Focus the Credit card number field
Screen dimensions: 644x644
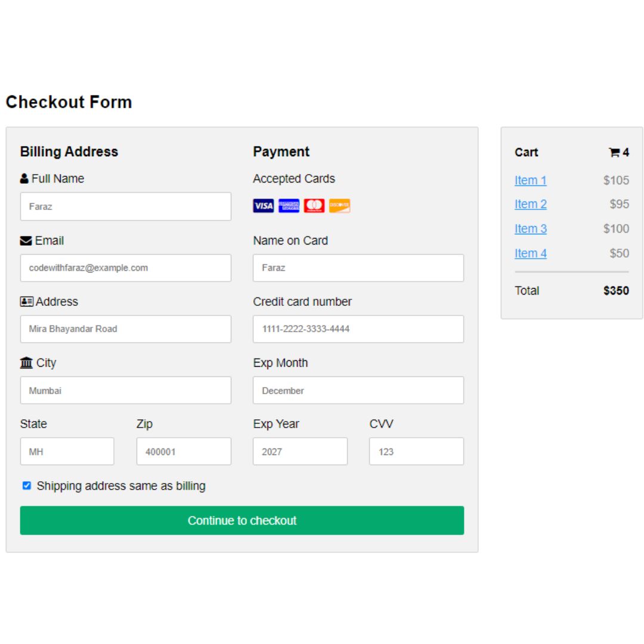[358, 329]
